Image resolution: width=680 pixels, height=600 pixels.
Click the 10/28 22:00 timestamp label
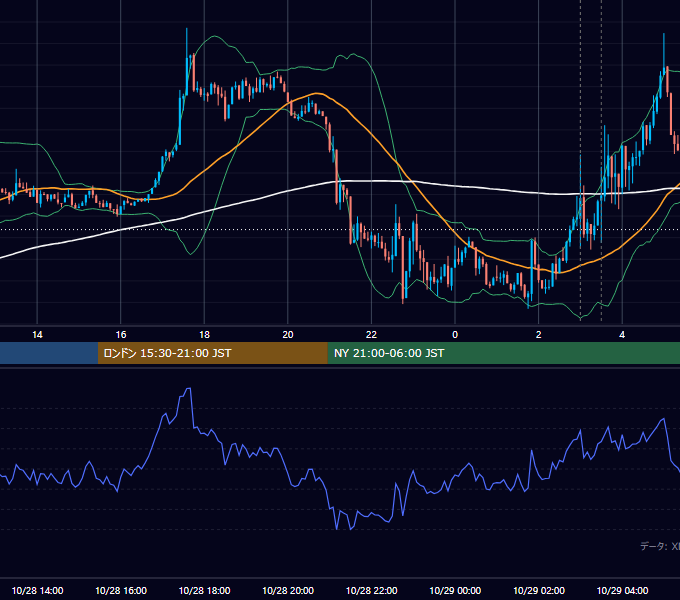(371, 590)
